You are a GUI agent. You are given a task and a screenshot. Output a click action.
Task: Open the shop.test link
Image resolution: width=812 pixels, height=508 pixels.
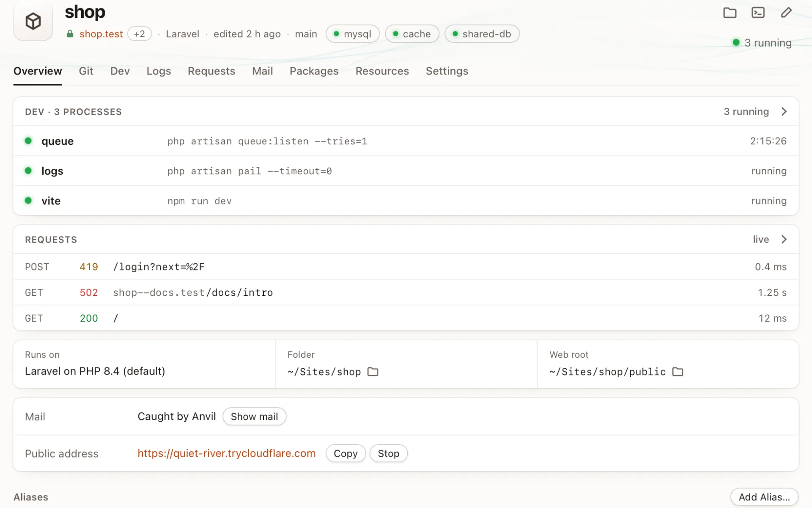(x=101, y=34)
